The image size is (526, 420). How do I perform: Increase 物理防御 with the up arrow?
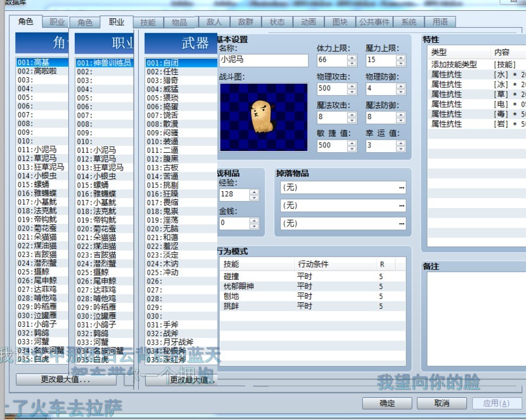[400, 86]
